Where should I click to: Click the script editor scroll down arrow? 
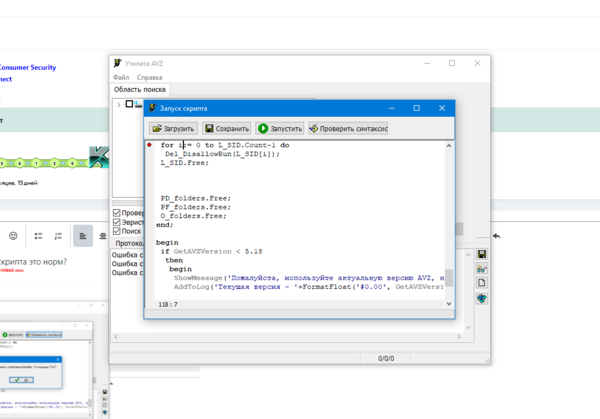point(449,303)
